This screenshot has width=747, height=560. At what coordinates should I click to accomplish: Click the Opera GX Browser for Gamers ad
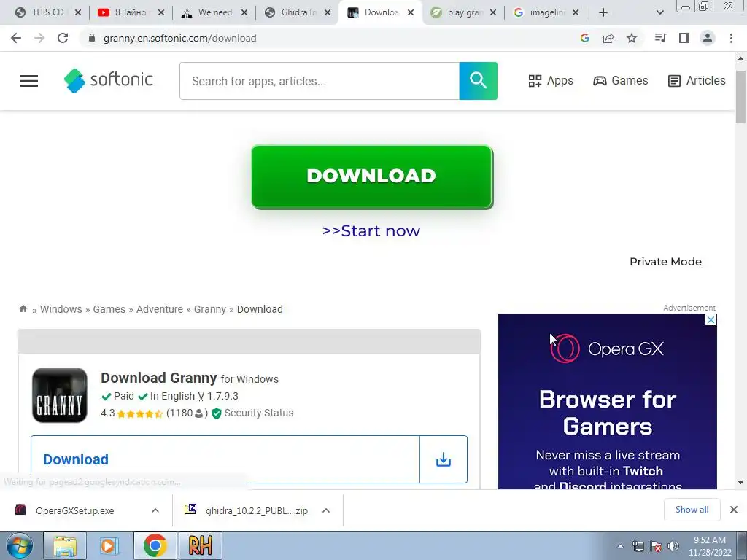click(x=608, y=402)
